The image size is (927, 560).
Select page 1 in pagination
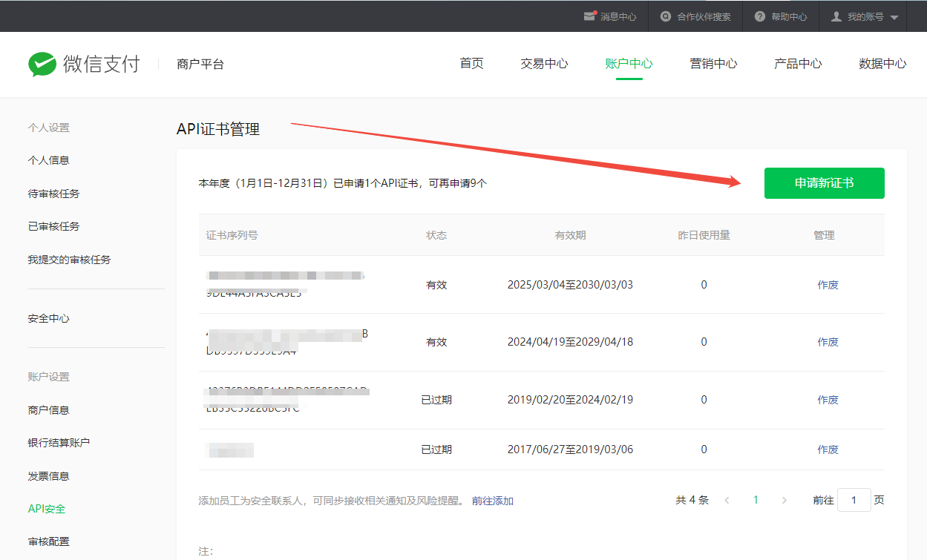[756, 500]
